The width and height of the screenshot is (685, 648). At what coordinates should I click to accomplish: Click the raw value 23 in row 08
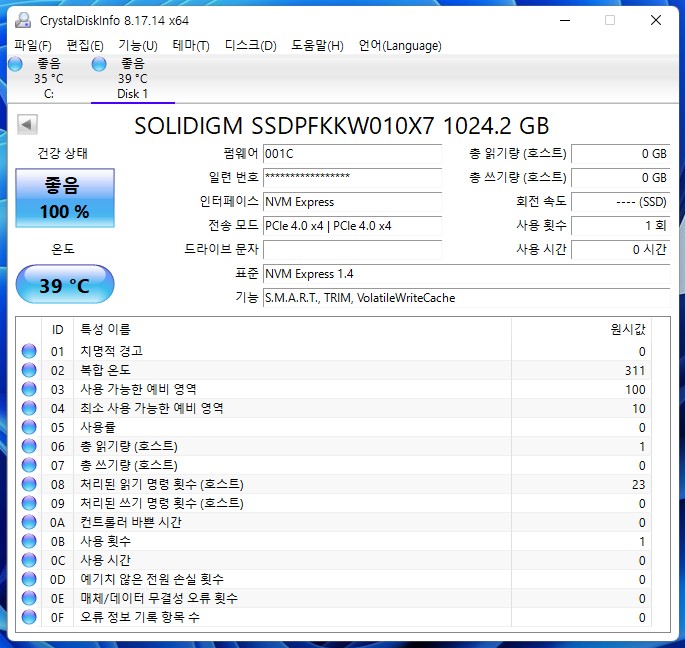tap(638, 485)
